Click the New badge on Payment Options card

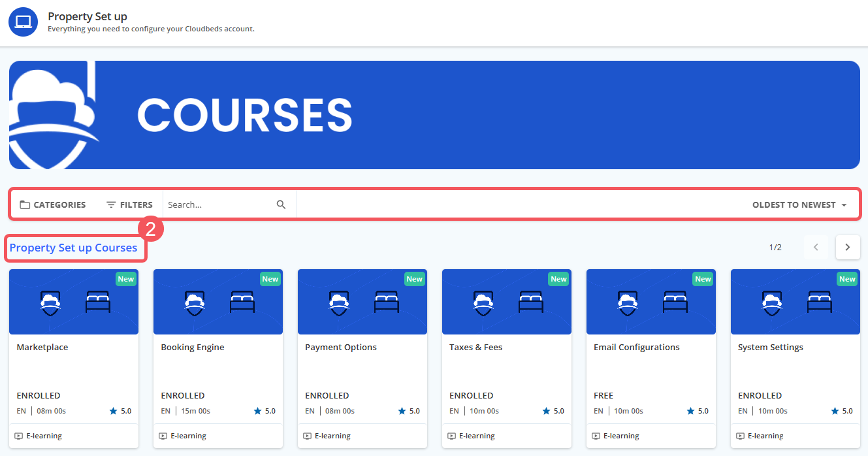[415, 279]
